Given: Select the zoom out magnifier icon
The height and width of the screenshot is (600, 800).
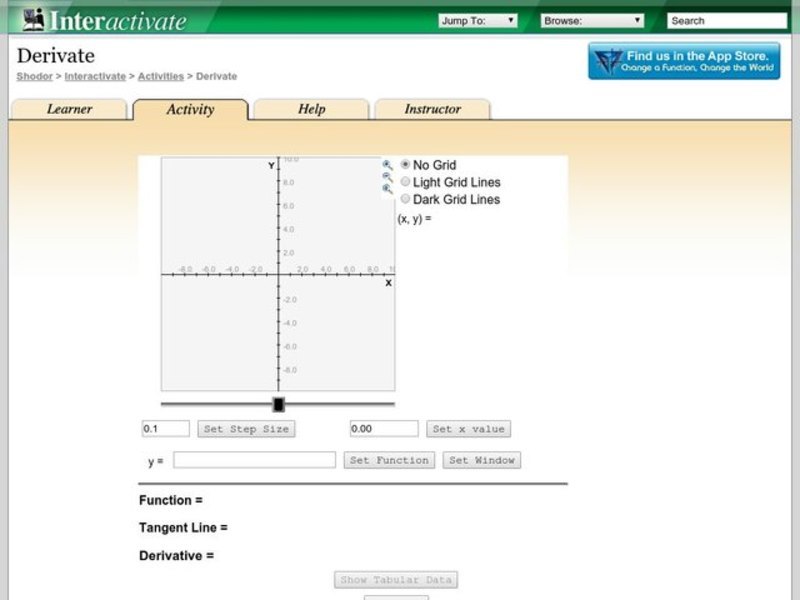Looking at the screenshot, I should click(x=385, y=176).
